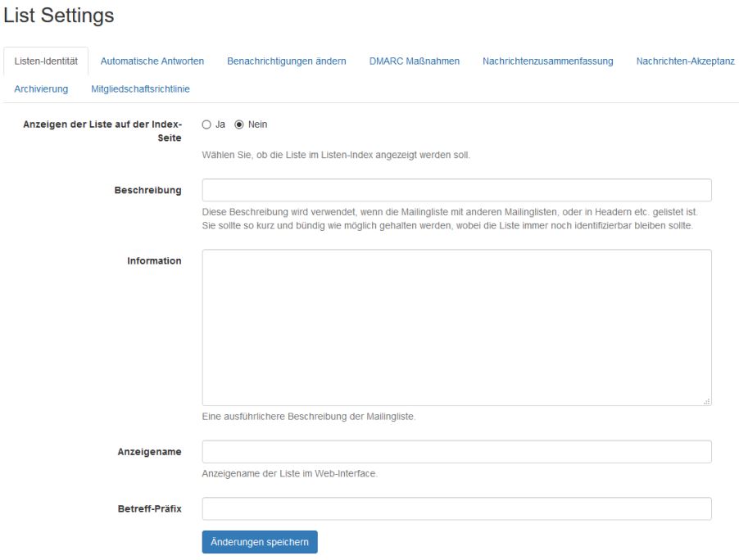Click the bold Anzeigename field label
This screenshot has height=560, width=739.
click(x=150, y=453)
